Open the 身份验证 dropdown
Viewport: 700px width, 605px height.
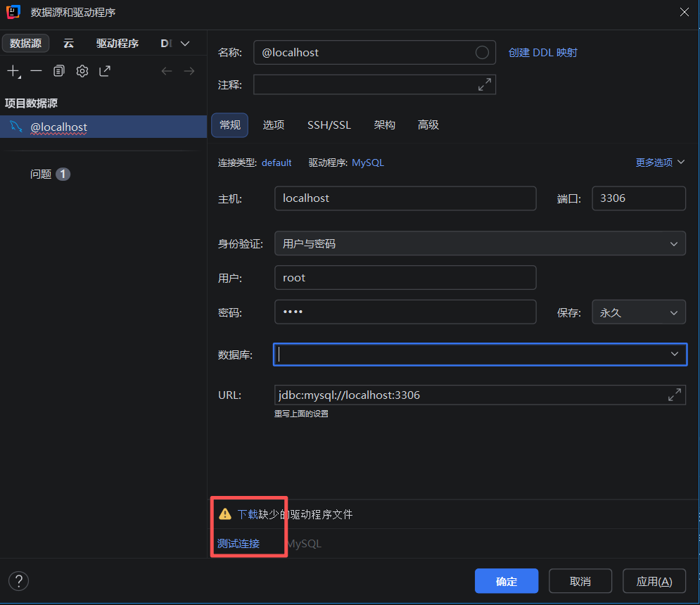[674, 244]
